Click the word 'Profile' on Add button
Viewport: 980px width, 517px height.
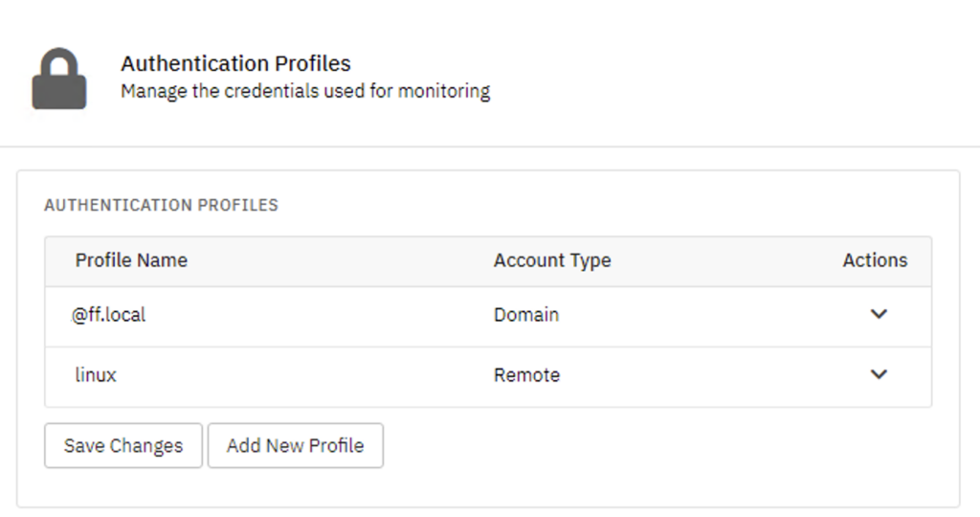pyautogui.click(x=336, y=446)
